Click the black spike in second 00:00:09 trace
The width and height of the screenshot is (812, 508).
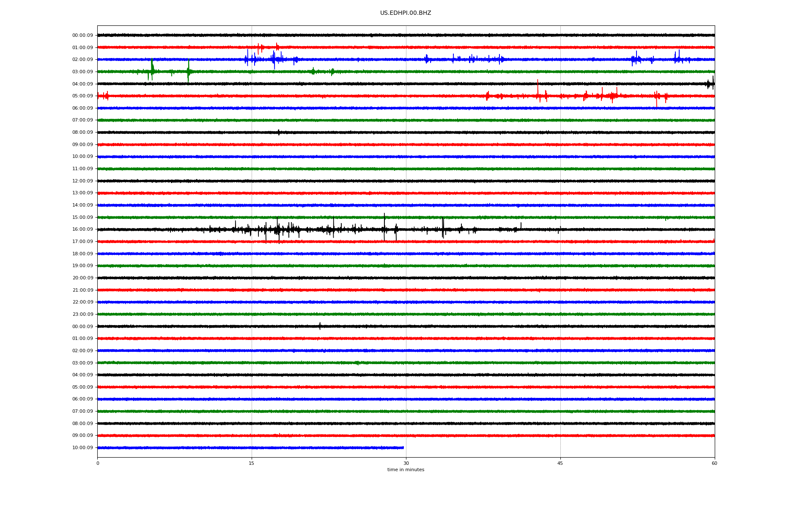coord(320,326)
